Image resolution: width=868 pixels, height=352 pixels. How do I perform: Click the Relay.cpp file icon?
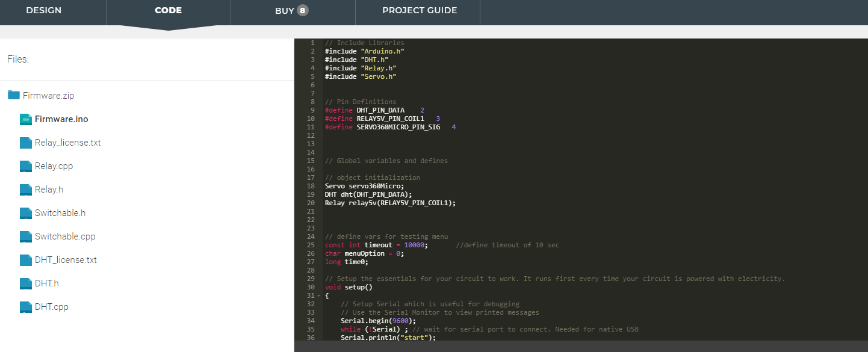(x=25, y=166)
